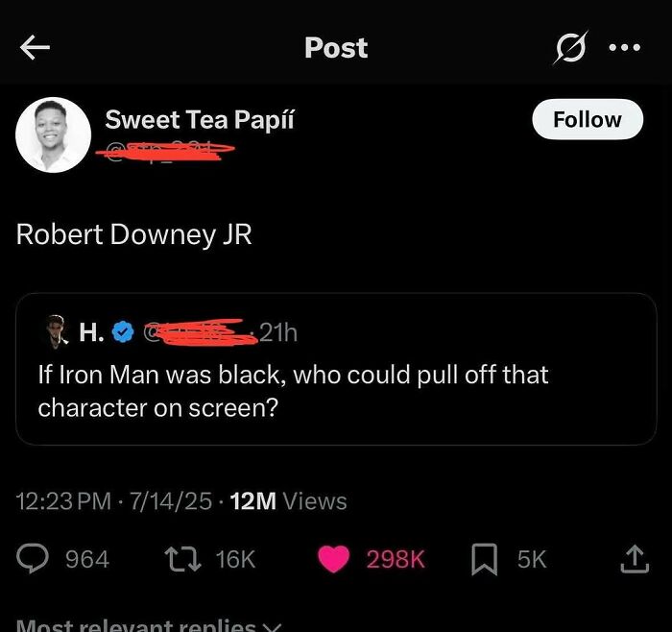Open the quoted post about Iron Man
This screenshot has width=672, height=632.
[336, 389]
